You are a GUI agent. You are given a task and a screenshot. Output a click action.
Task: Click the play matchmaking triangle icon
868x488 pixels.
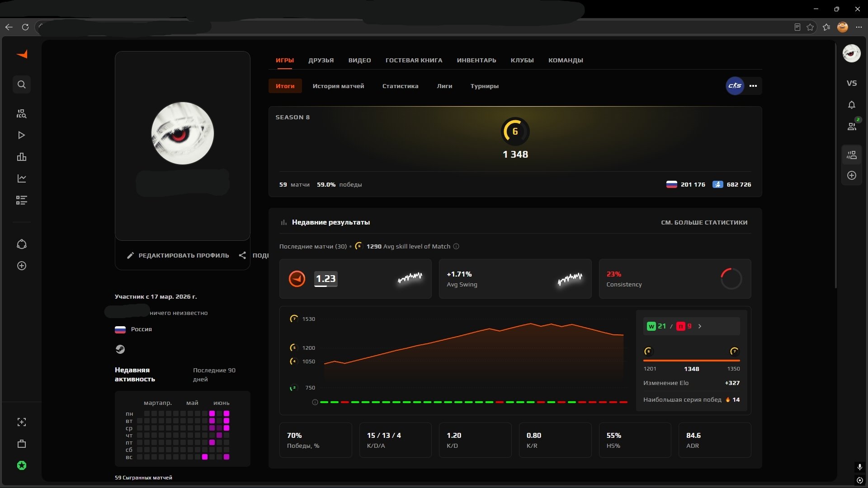click(22, 135)
